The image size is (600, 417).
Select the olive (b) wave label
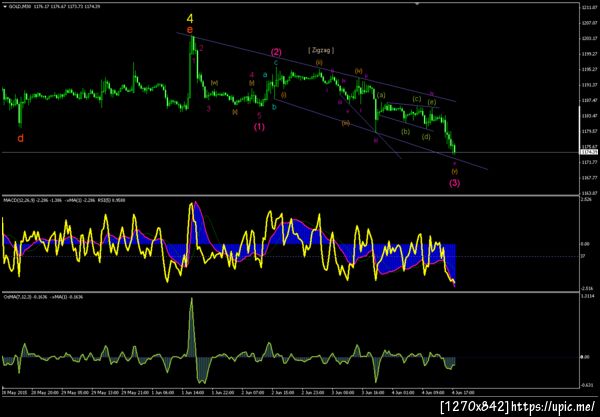click(406, 132)
